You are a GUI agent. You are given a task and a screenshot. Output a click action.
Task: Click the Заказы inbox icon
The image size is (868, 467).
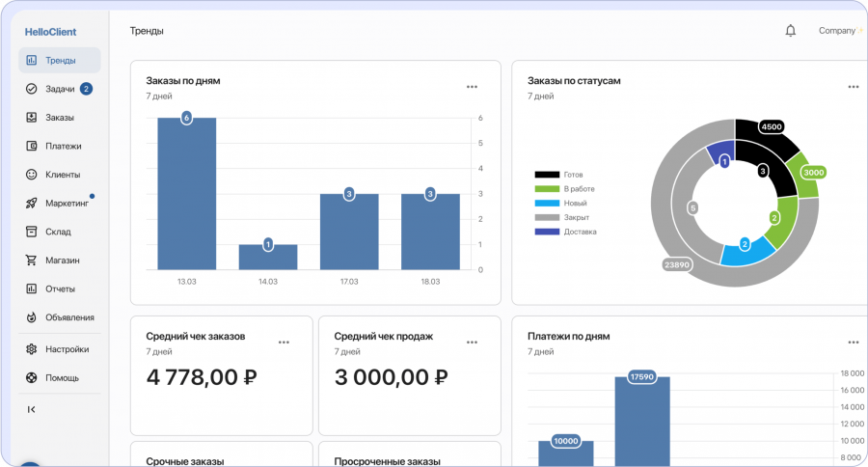[x=32, y=118]
